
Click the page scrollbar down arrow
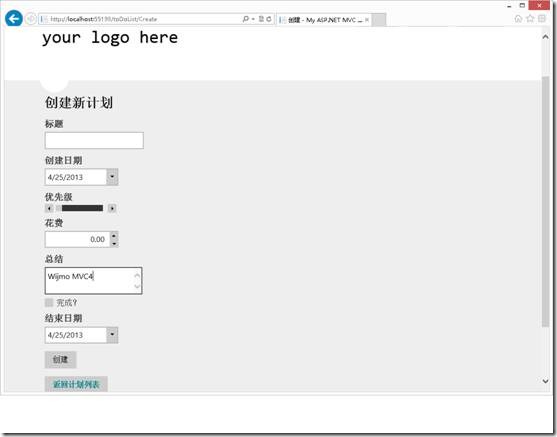pyautogui.click(x=545, y=381)
